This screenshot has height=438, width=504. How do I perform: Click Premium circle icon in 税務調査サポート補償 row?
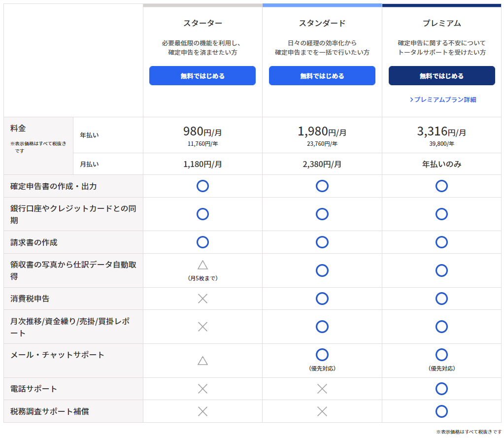tap(441, 411)
